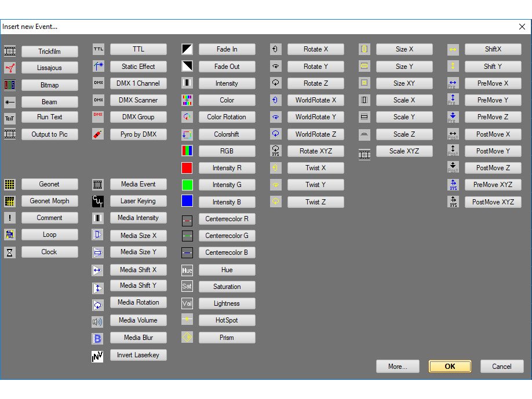532x399 pixels.
Task: Click the PreMove X arrow icon
Action: 453,83
